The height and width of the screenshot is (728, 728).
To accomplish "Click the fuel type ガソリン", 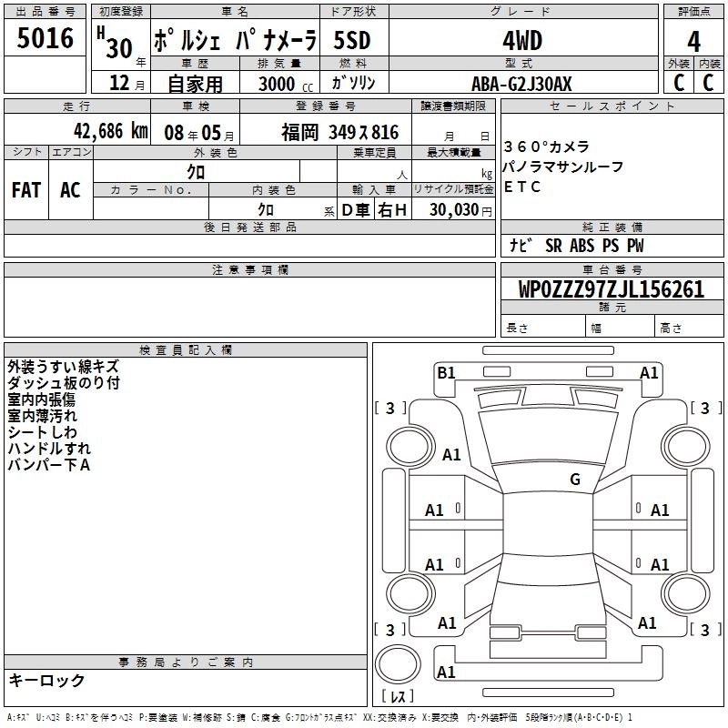I will tap(353, 83).
